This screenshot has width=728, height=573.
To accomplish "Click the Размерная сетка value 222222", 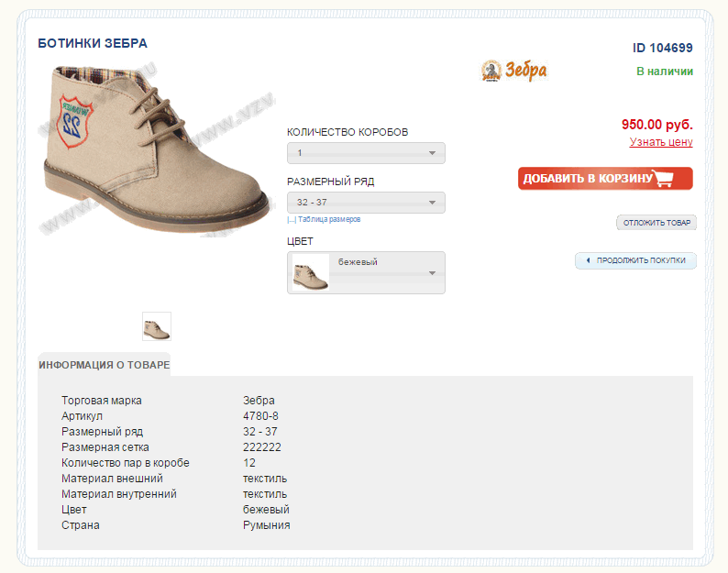I will pyautogui.click(x=262, y=447).
